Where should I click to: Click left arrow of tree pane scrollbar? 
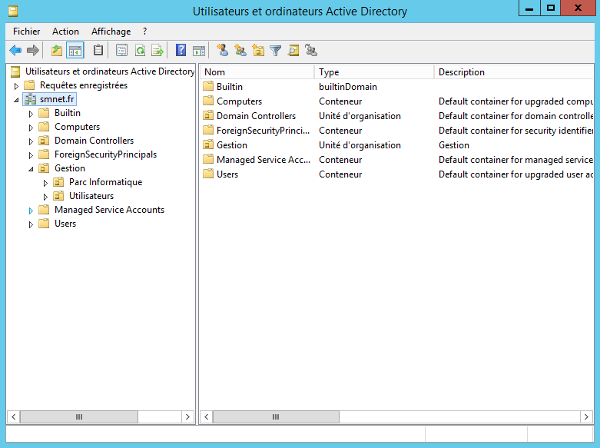pos(14,417)
